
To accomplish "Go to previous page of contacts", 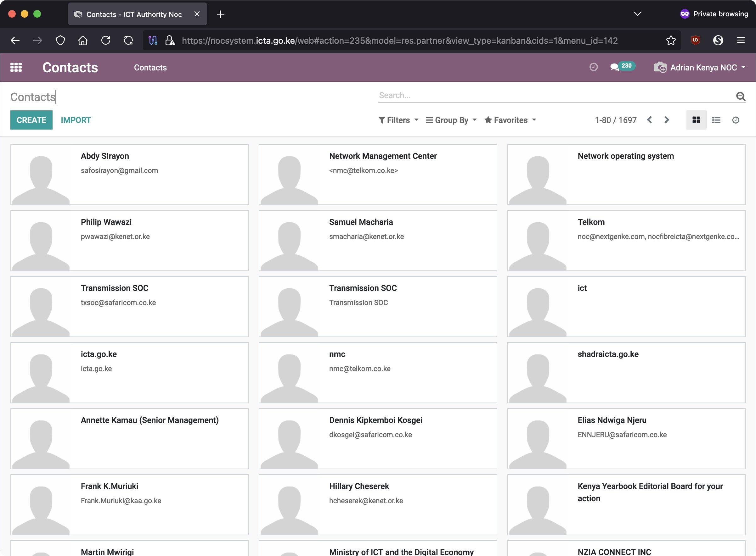I will pyautogui.click(x=650, y=120).
